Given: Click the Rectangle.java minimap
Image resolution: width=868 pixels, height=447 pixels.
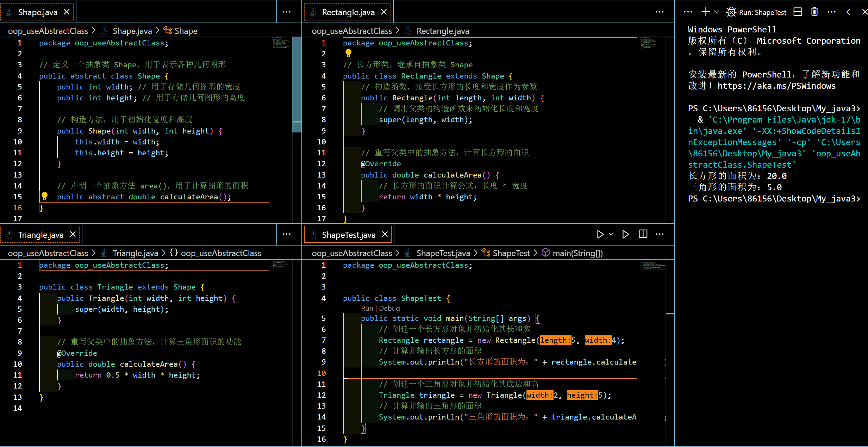Looking at the screenshot, I should 649,43.
